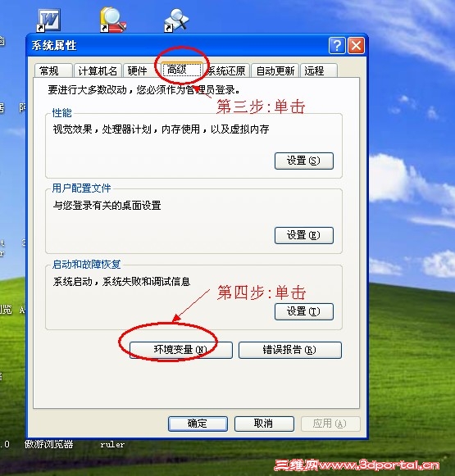Open the Word shortcut on desktop

[48, 20]
